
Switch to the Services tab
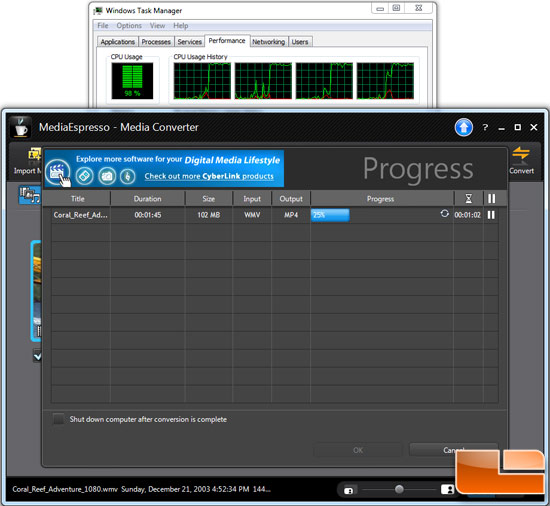[x=189, y=42]
